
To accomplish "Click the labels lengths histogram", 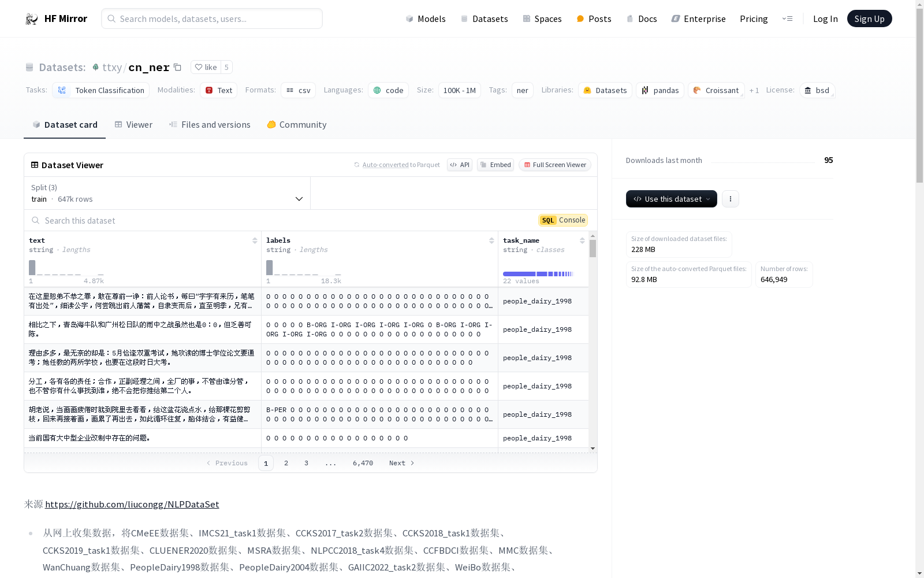I will (x=303, y=268).
